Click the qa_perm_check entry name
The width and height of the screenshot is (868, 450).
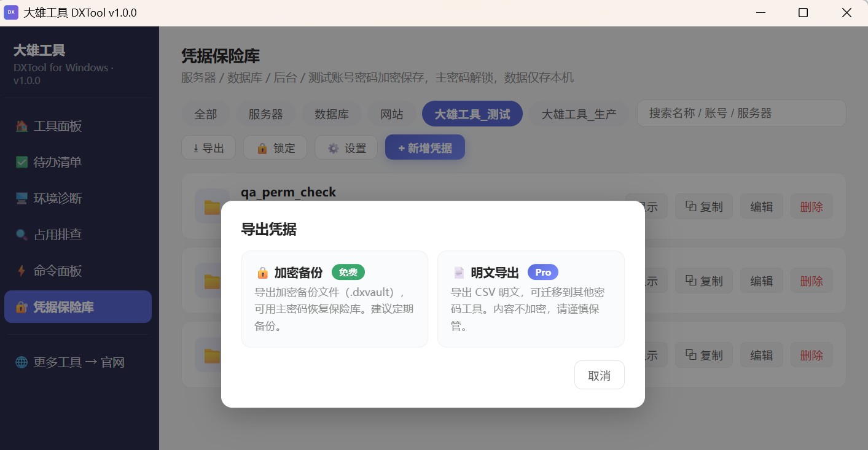coord(289,192)
